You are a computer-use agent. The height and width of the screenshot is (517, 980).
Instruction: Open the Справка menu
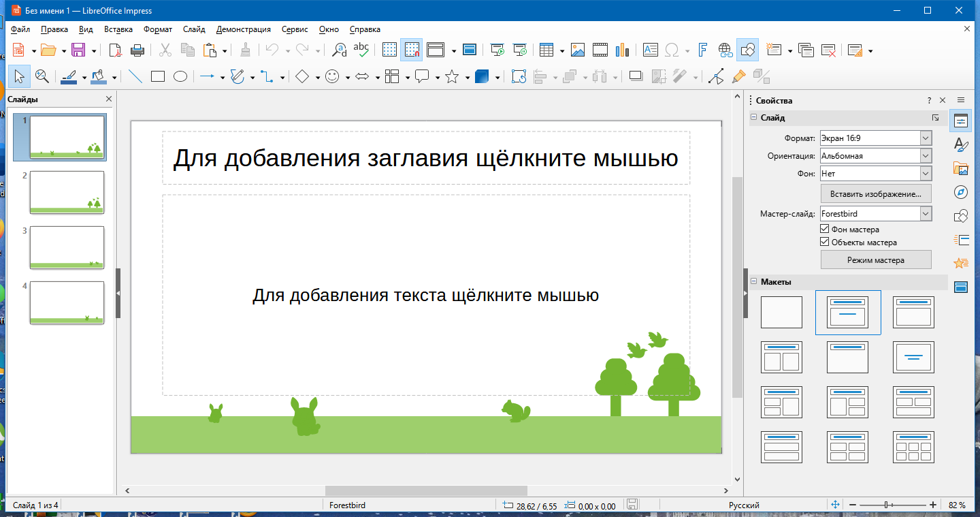click(365, 29)
